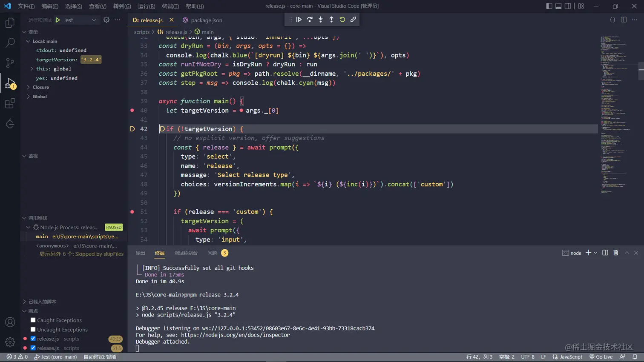644x362 pixels.
Task: Open the Search view in activity bar
Action: click(10, 43)
